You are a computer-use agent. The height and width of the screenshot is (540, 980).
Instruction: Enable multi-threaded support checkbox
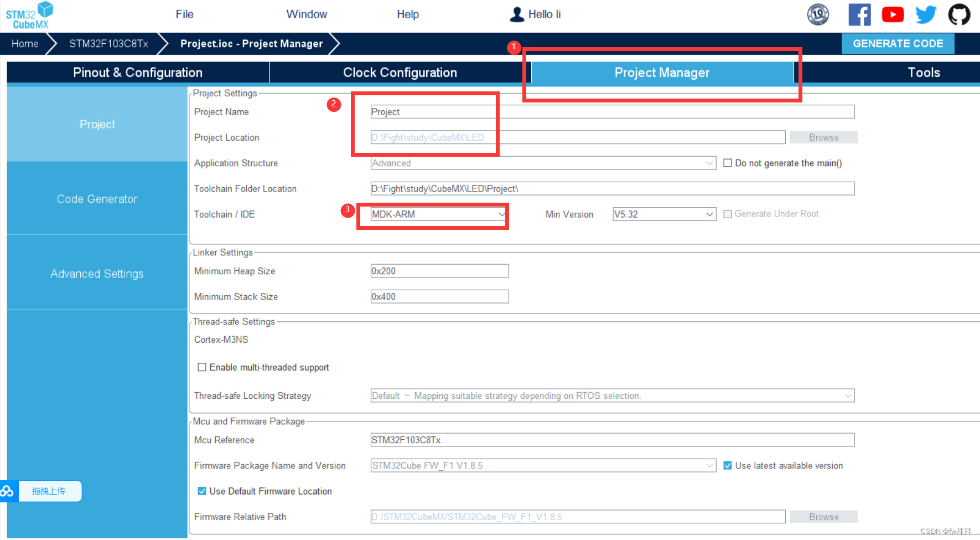[x=202, y=367]
